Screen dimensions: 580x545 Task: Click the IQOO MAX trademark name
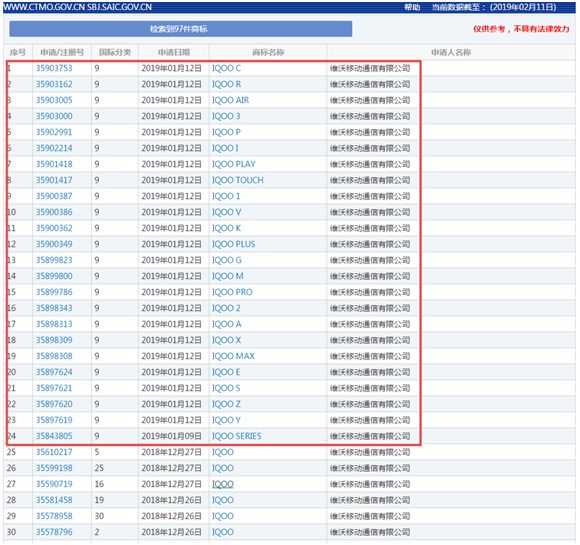click(233, 356)
